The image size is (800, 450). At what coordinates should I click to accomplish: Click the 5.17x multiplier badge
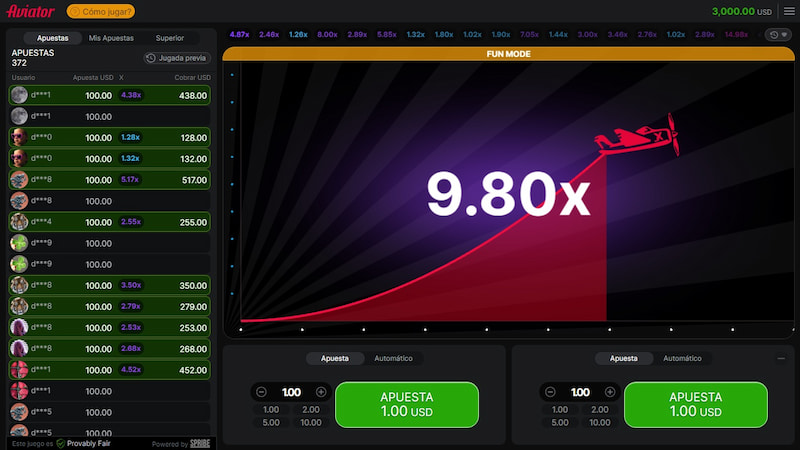click(x=130, y=180)
